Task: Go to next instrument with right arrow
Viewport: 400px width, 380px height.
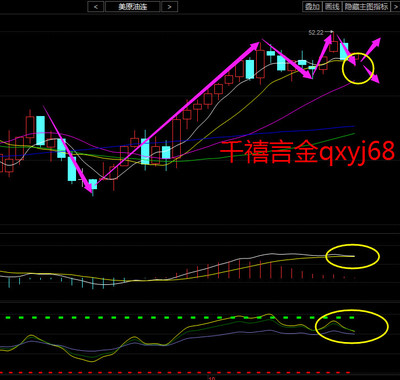Action: [x=169, y=7]
